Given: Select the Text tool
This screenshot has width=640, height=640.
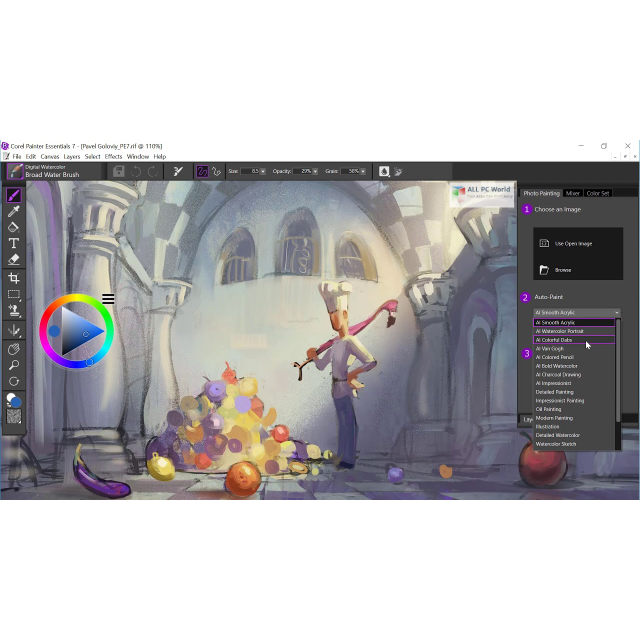Looking at the screenshot, I should 14,243.
